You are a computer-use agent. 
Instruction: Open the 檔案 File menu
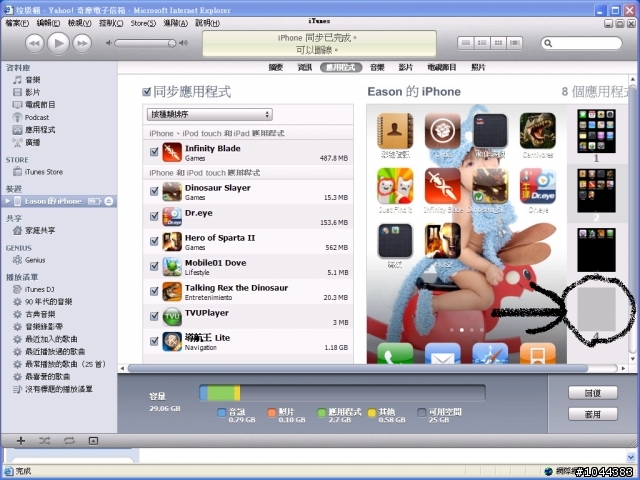pos(17,23)
